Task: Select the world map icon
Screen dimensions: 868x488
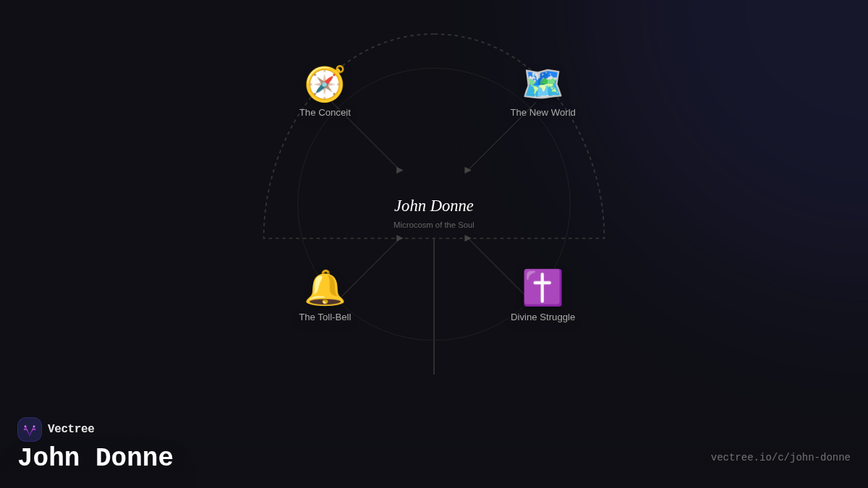Action: (x=542, y=84)
